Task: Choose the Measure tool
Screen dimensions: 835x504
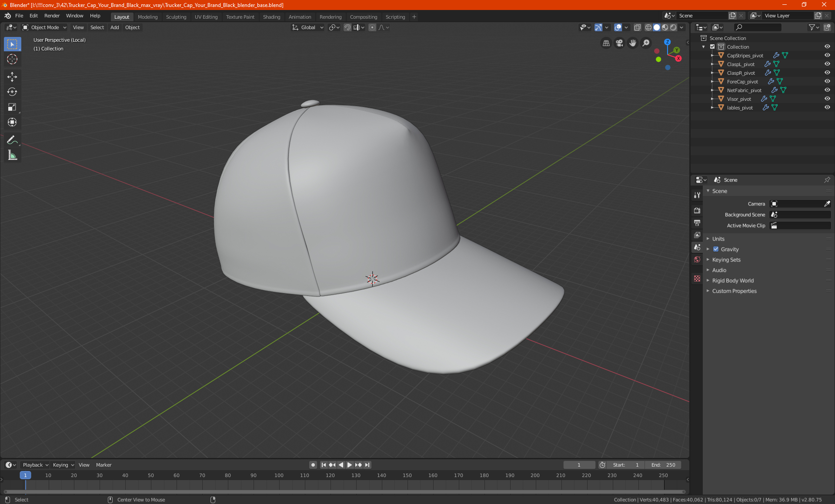Action: coord(12,155)
